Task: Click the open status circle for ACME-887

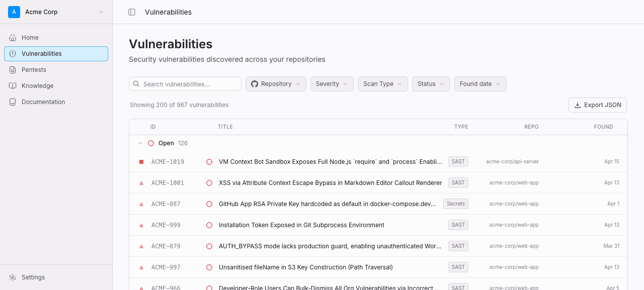Action: (209, 204)
